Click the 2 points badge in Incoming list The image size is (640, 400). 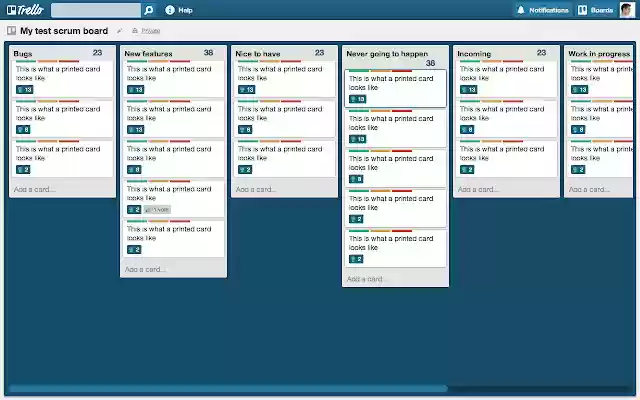[467, 169]
